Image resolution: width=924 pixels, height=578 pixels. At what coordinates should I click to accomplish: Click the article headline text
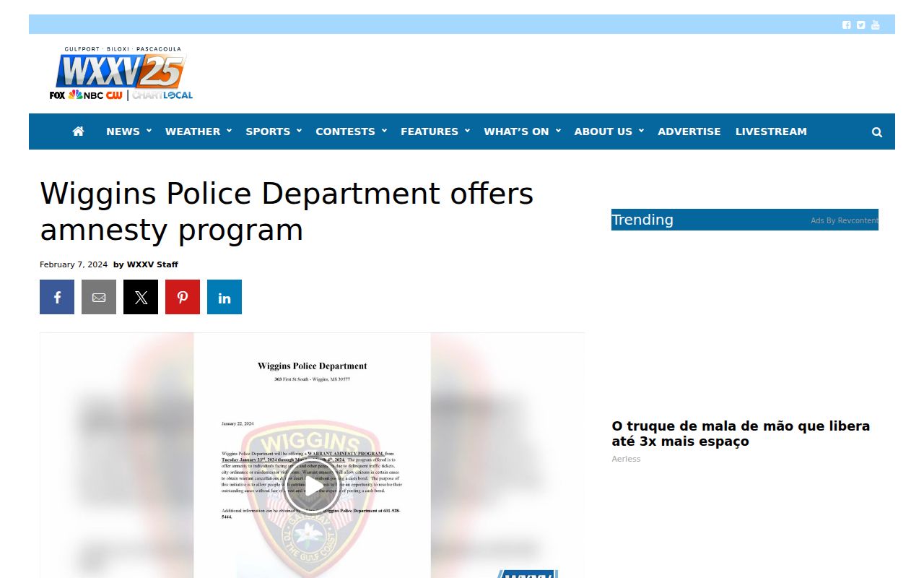pyautogui.click(x=287, y=212)
